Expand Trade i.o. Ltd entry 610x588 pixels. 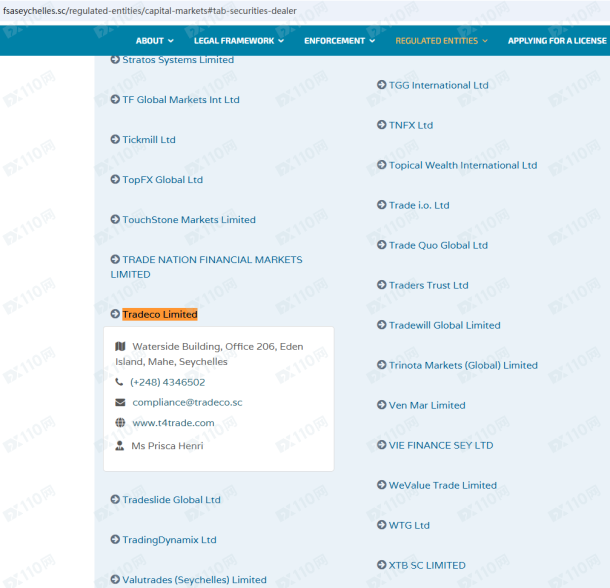419,205
